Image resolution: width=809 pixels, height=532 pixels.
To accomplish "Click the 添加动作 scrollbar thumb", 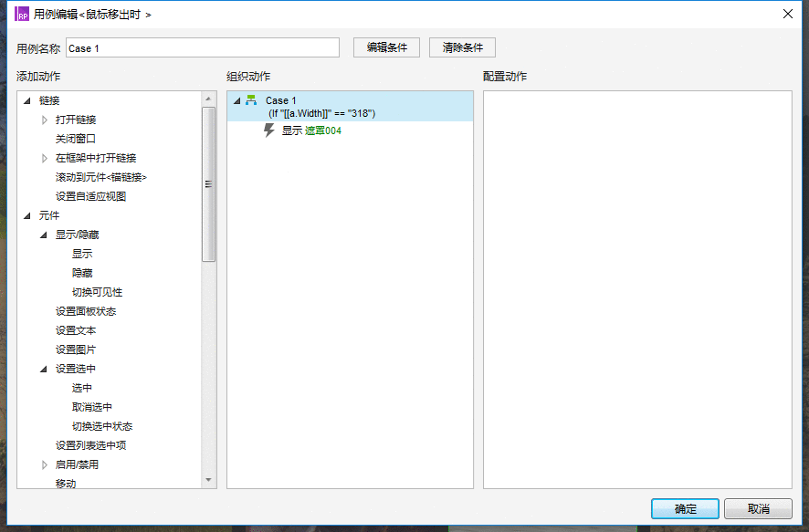I will [208, 184].
